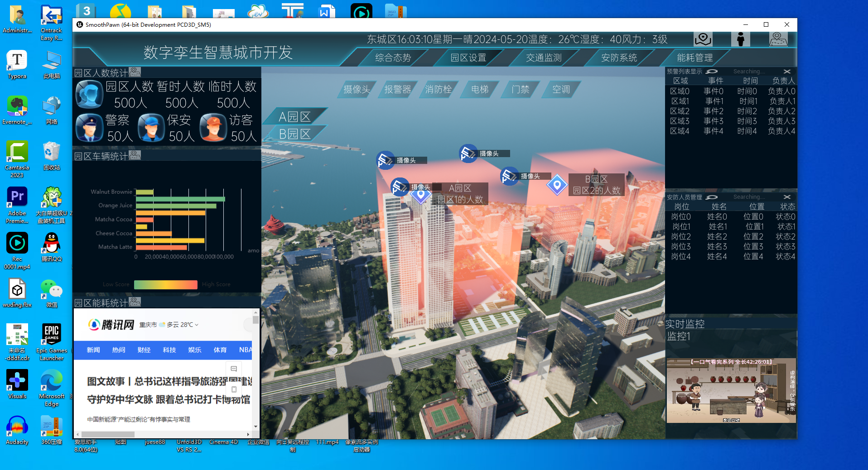Clear the 安防人员管理 search with X icon
Screen dimensions: 868x470
pos(787,197)
